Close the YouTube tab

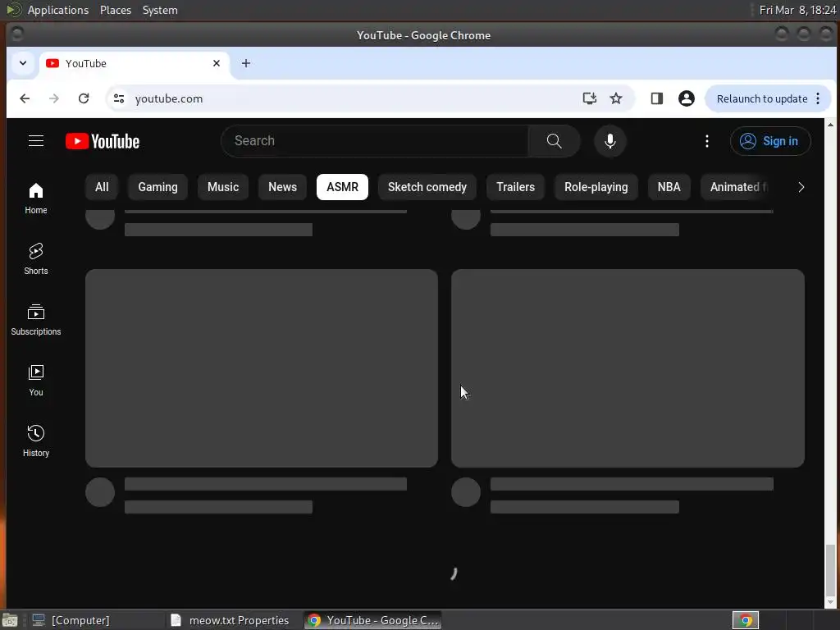(x=217, y=63)
